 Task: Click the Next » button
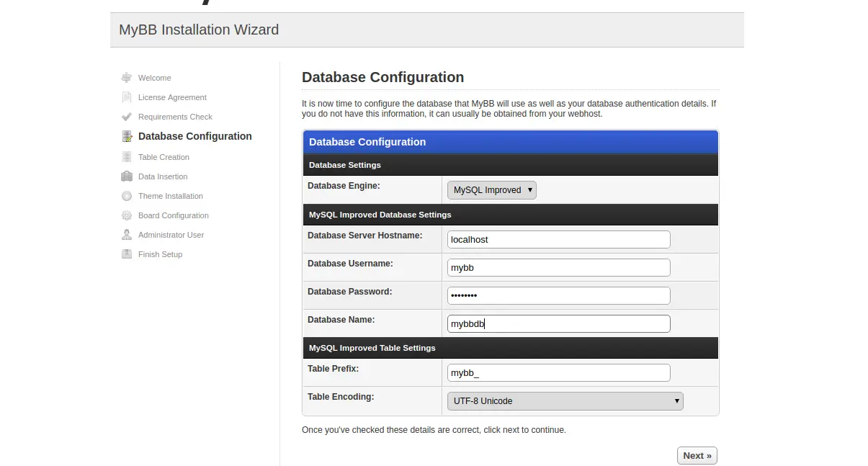(697, 455)
